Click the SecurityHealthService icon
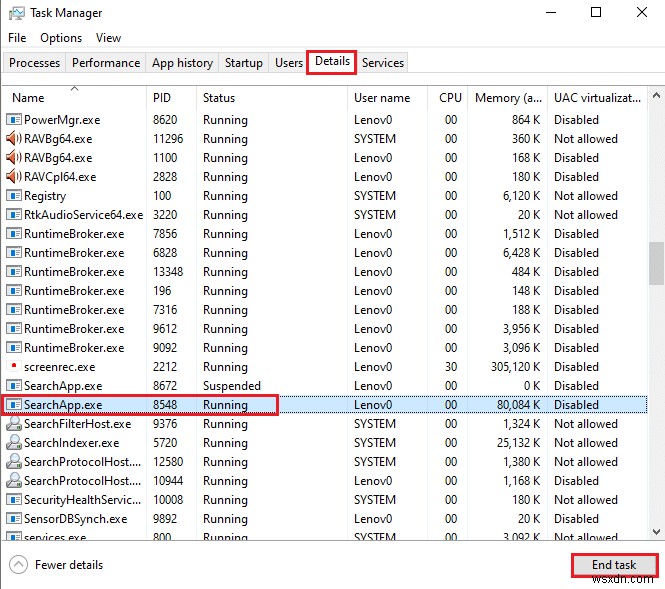 [x=14, y=500]
